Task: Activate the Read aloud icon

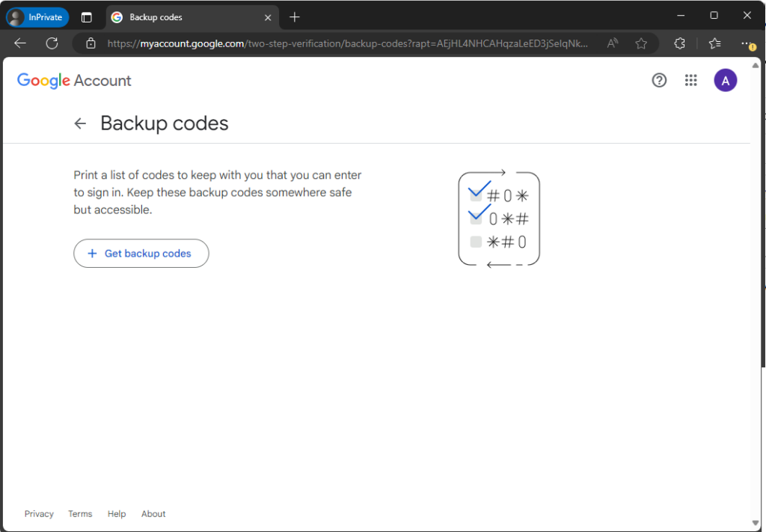Action: tap(613, 43)
